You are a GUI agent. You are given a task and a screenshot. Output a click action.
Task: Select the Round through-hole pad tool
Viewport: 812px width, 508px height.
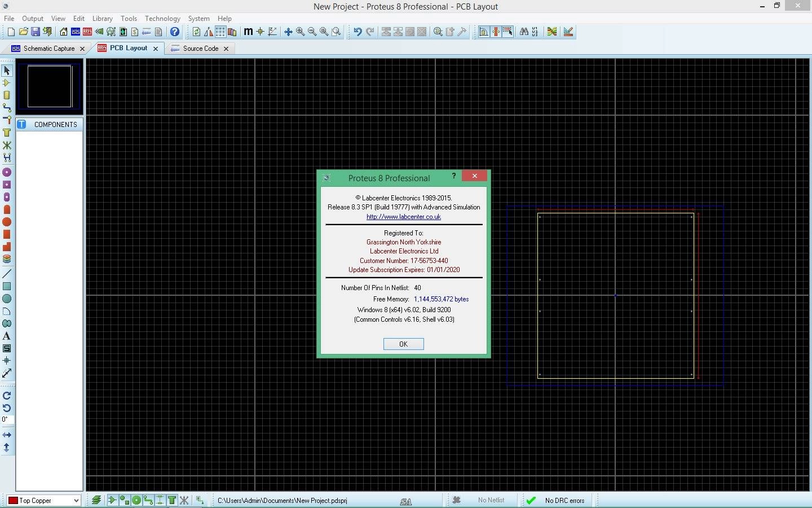[7, 172]
